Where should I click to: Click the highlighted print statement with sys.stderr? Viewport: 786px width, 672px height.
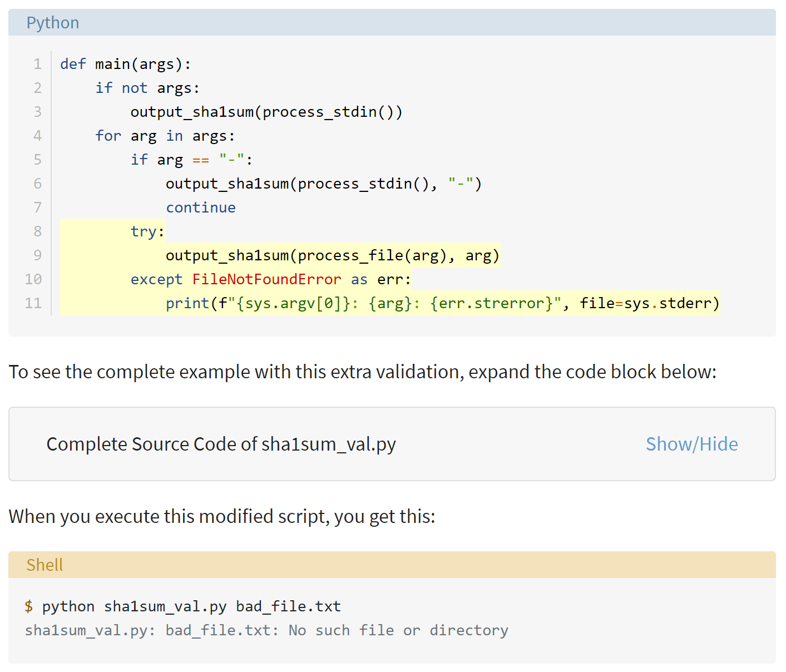(443, 303)
